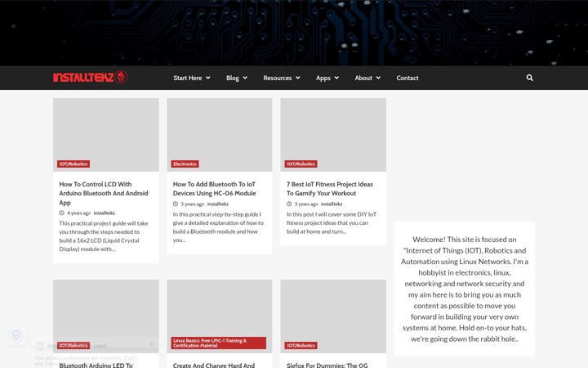Open article How To Add Bluetooth To IoT Devices

pyautogui.click(x=215, y=189)
